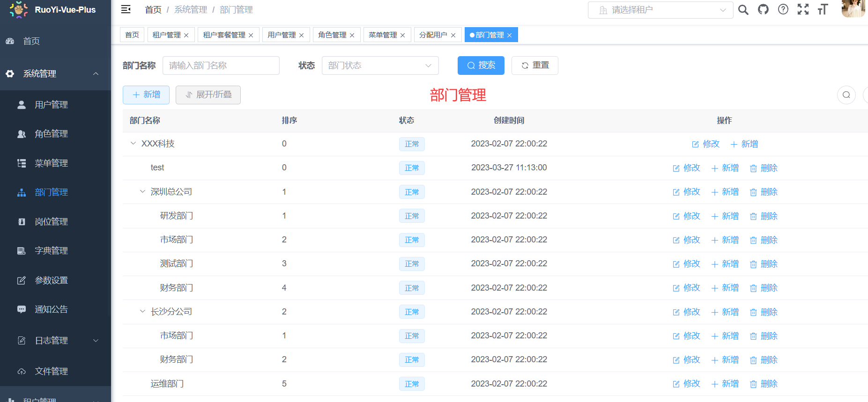Close the 菜单管理 tab
The width and height of the screenshot is (868, 402).
(402, 36)
